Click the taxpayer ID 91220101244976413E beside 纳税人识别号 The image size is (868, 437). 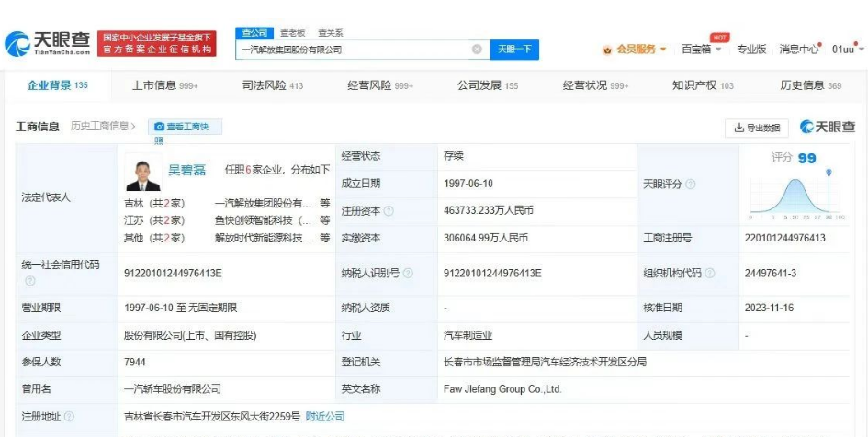pos(492,274)
